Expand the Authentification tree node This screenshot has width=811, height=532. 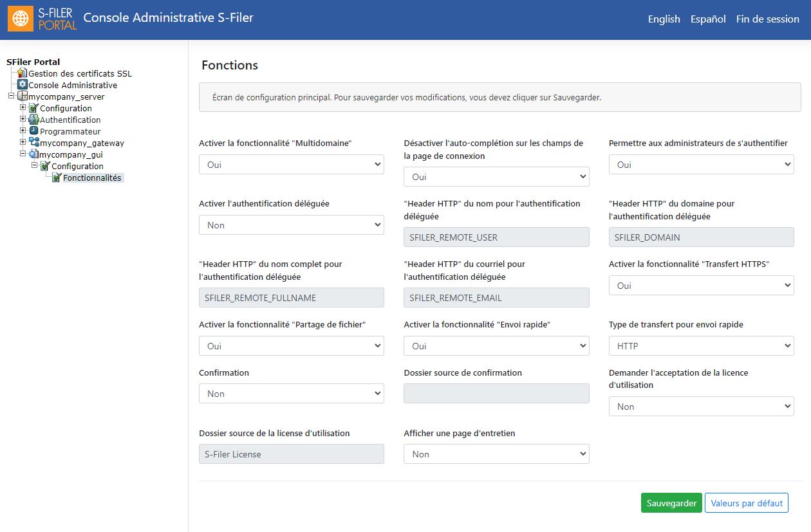tap(23, 119)
